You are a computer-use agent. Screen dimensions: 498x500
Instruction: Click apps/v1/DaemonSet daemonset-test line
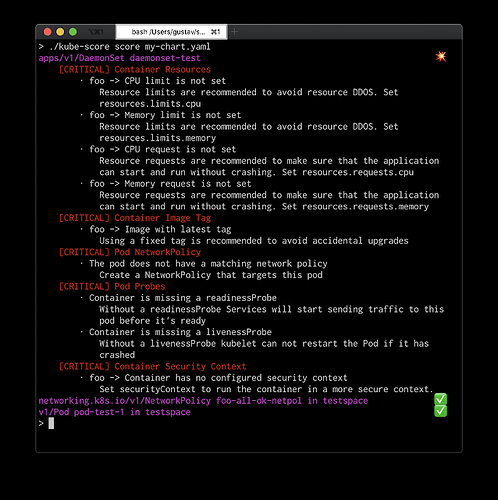120,58
